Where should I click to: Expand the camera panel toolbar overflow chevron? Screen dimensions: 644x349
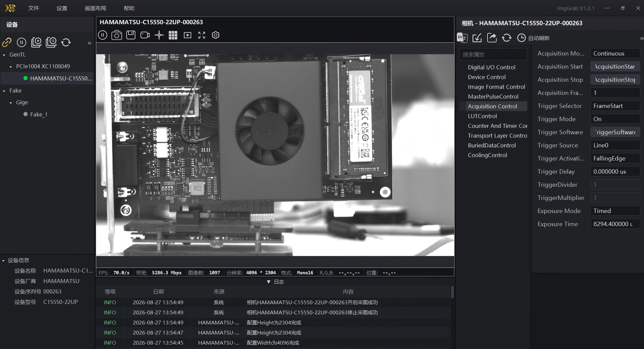point(642,39)
